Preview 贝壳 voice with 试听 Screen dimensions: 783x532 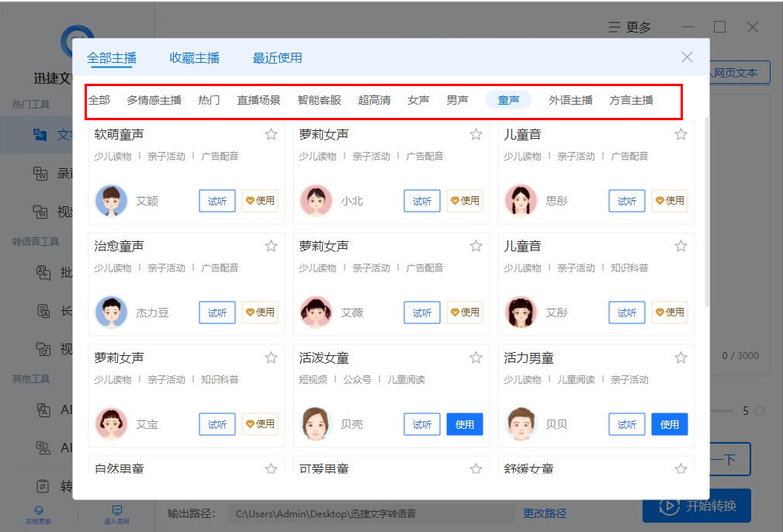pyautogui.click(x=422, y=424)
